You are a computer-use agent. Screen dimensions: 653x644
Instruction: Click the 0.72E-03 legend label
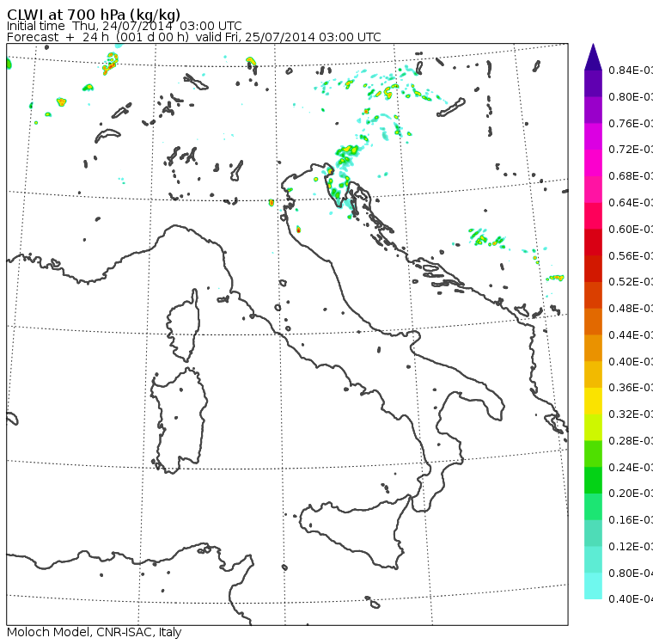(x=631, y=150)
